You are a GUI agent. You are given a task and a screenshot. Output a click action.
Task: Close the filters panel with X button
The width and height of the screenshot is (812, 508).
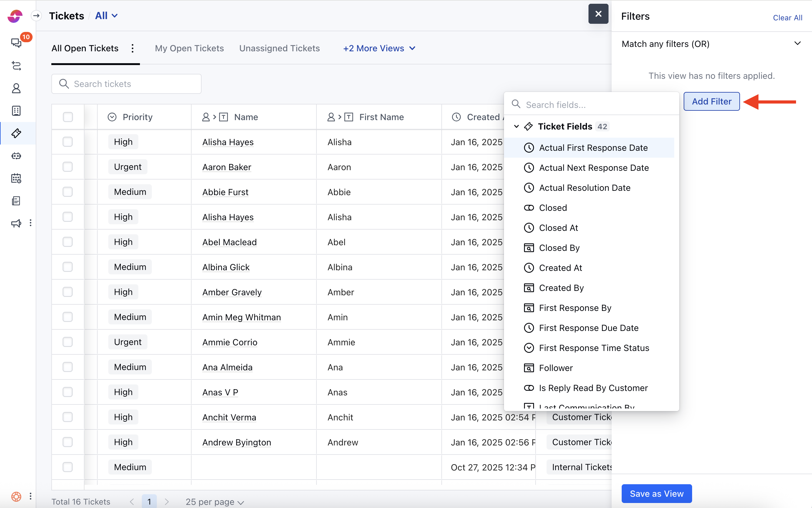coord(598,14)
